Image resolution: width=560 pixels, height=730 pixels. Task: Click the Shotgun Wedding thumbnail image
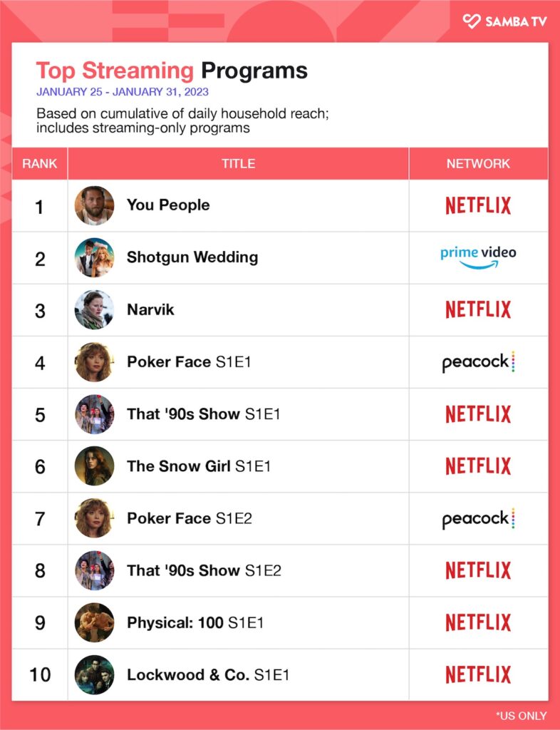pos(94,257)
